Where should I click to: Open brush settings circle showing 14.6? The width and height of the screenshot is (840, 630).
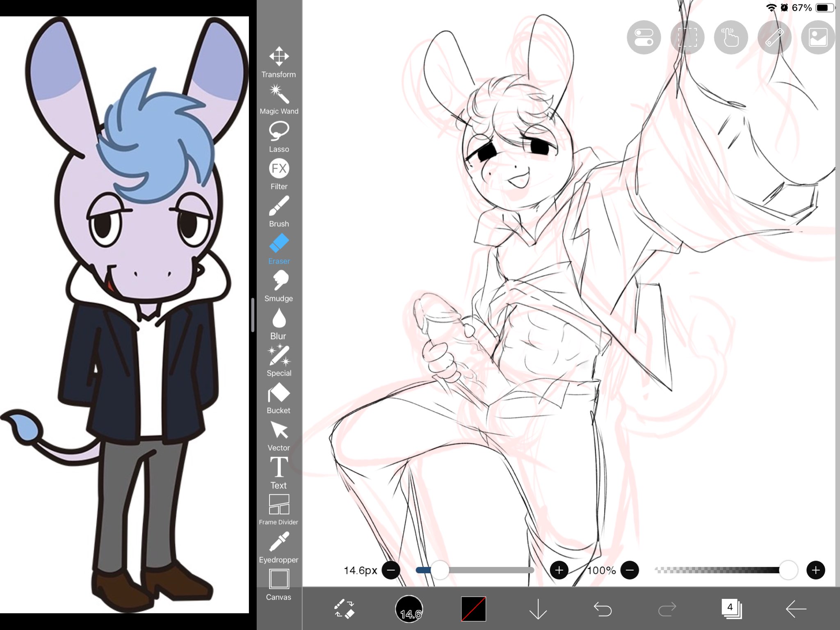pyautogui.click(x=409, y=609)
